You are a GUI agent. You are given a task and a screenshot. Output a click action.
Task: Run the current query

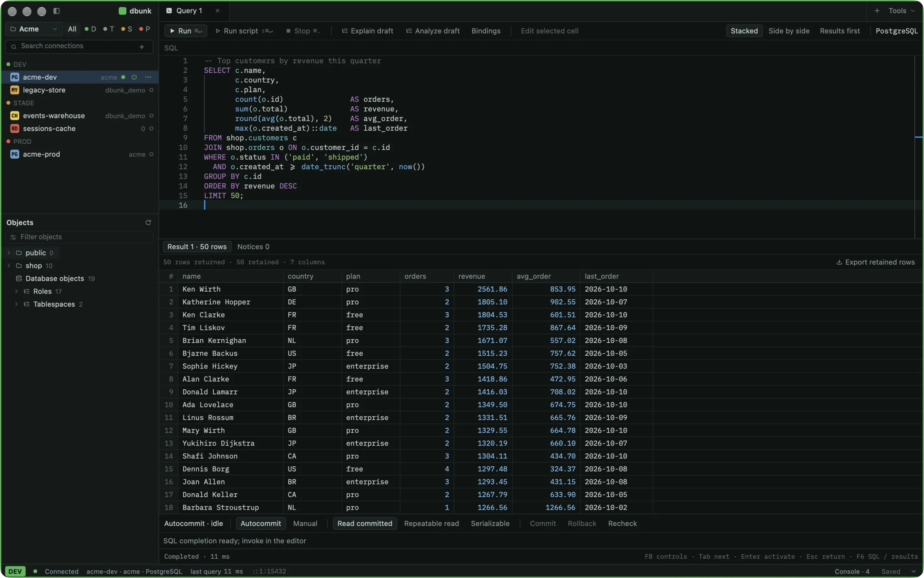[186, 31]
